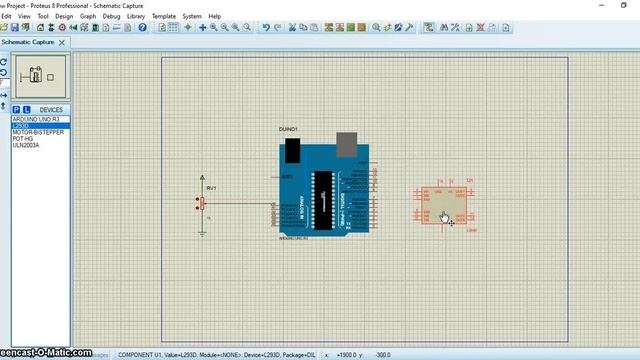Select ARDUINO UNO R3 in devices list
This screenshot has width=640, height=360.
pos(40,119)
